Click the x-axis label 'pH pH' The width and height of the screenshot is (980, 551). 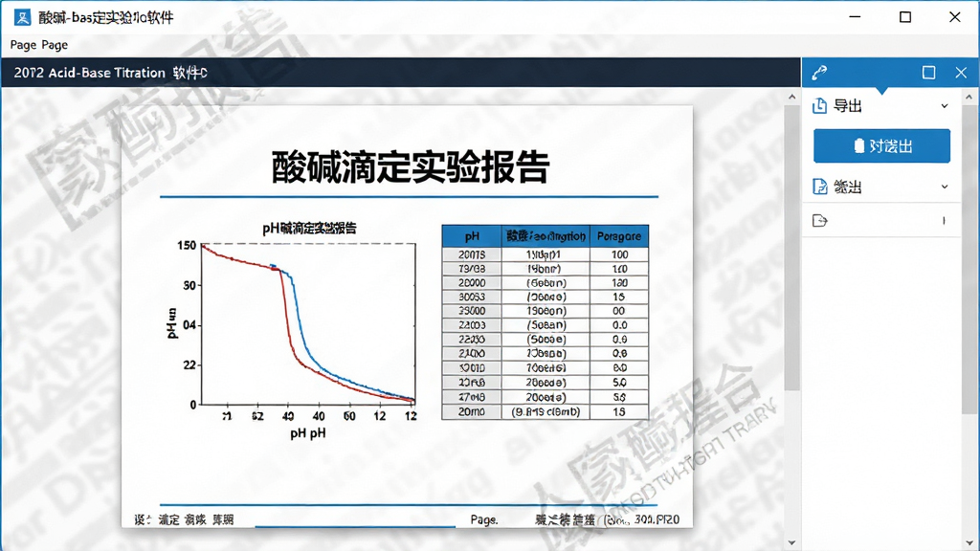pos(307,433)
